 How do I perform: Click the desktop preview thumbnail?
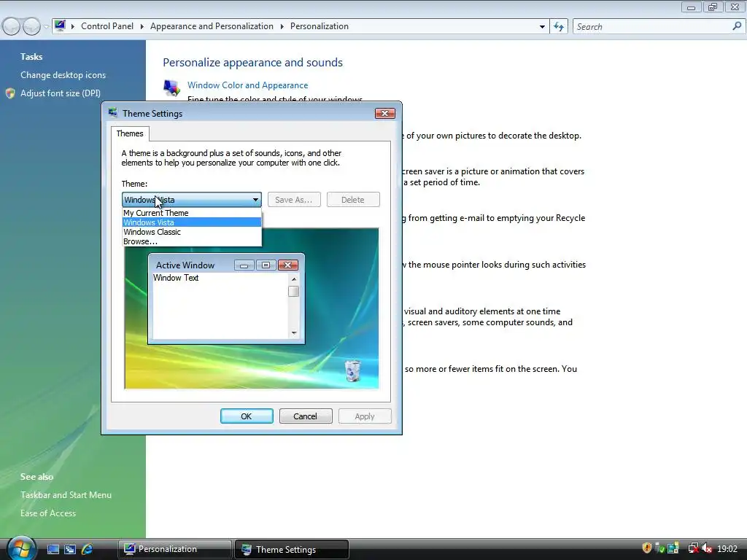pos(252,308)
